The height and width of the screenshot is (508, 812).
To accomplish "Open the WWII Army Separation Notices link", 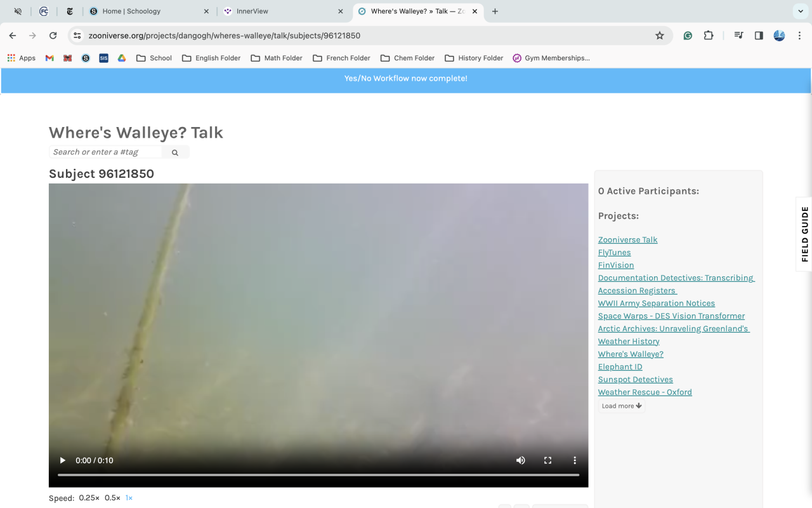I will pos(657,303).
